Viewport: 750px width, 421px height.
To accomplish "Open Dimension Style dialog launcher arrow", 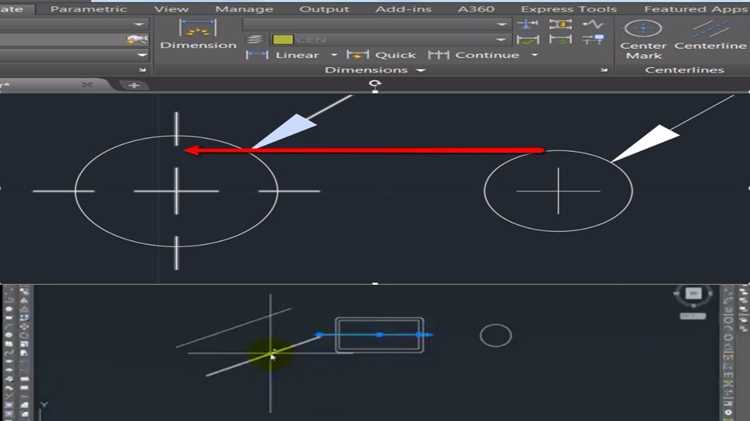I will coord(604,70).
